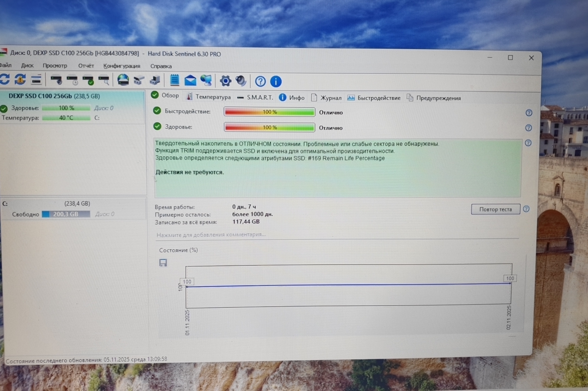Viewport: 588px width, 391px height.
Task: Click the Здоровье 100% health bar
Action: coord(269,127)
